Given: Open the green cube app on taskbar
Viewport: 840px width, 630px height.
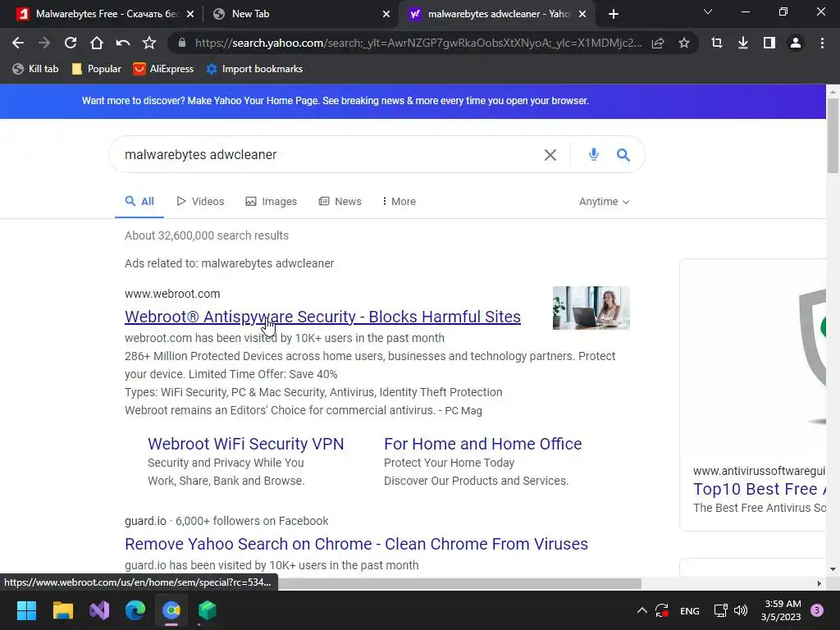Looking at the screenshot, I should [208, 610].
